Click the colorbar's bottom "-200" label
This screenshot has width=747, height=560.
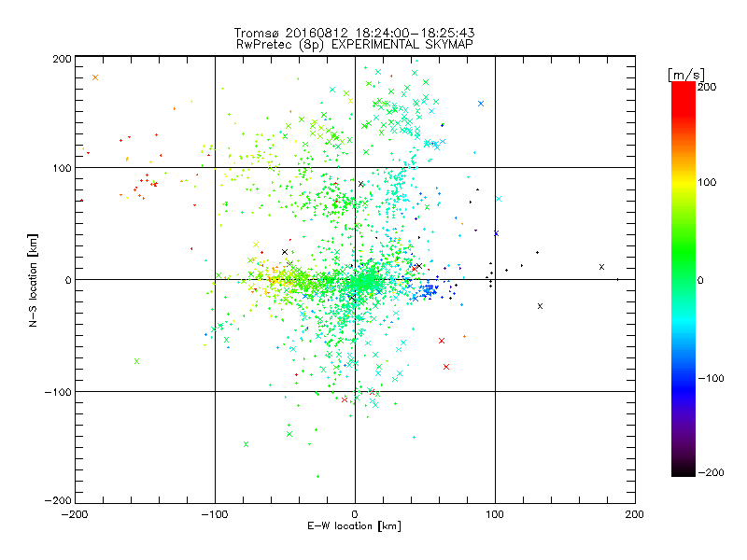pyautogui.click(x=711, y=472)
